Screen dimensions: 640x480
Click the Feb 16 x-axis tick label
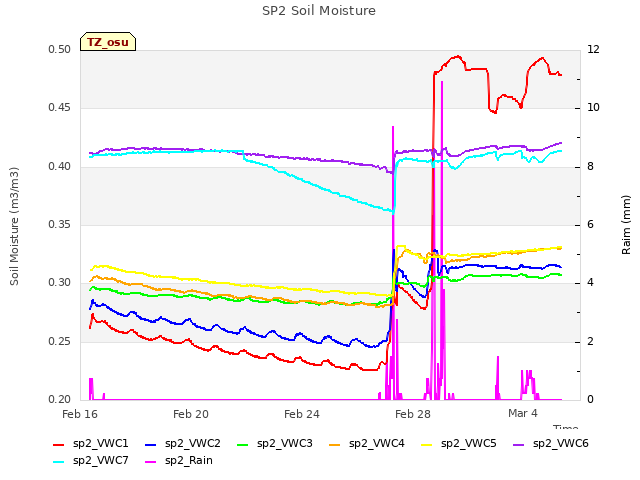click(x=80, y=414)
